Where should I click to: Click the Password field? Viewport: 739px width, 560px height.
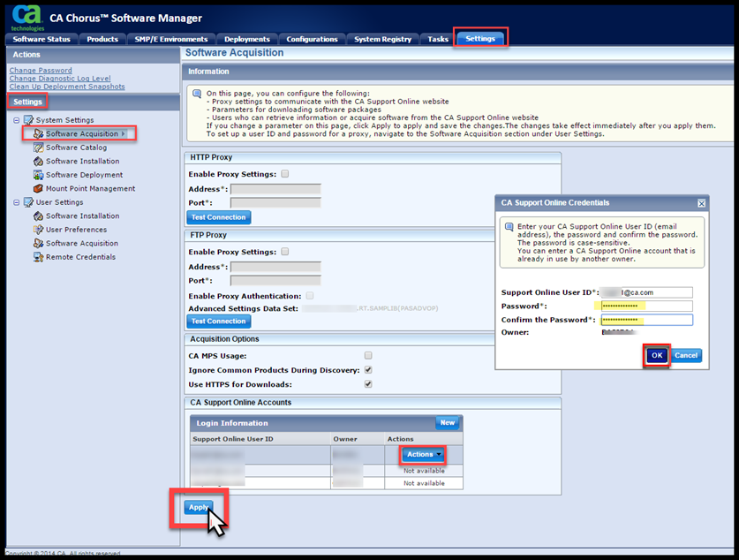(646, 306)
